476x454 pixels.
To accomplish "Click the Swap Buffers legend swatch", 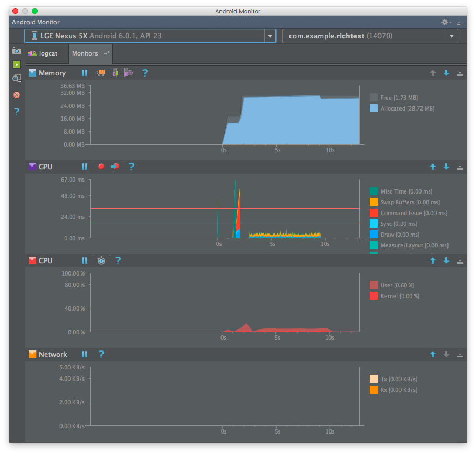I will (374, 202).
